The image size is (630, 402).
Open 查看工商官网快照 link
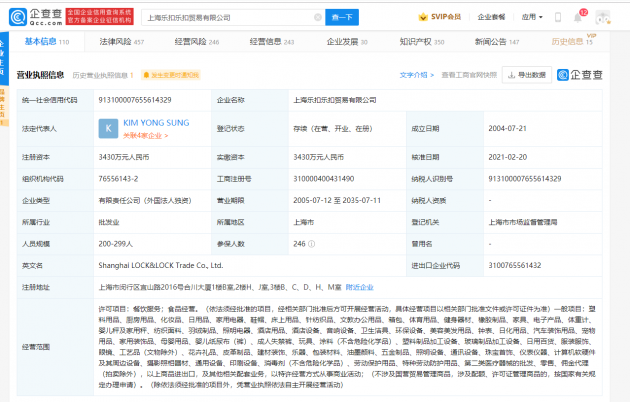pos(469,74)
